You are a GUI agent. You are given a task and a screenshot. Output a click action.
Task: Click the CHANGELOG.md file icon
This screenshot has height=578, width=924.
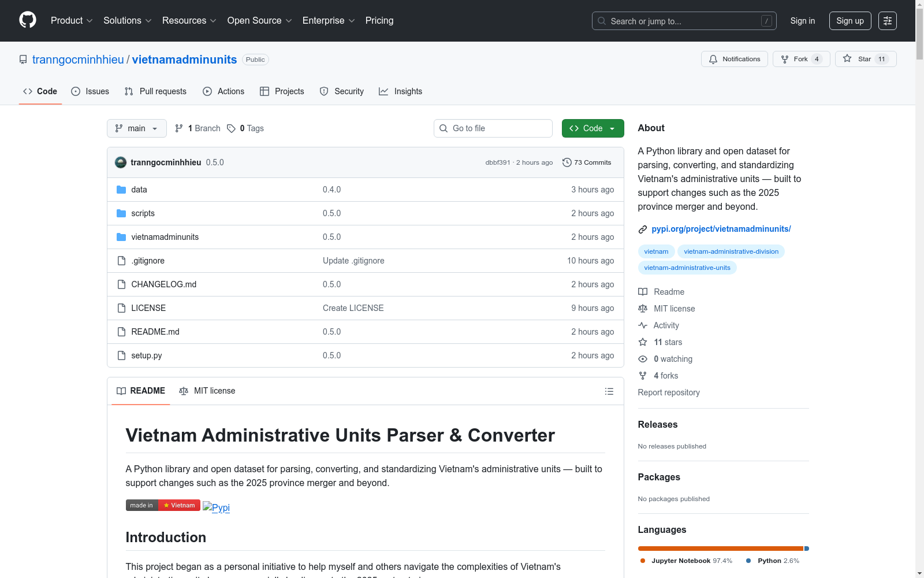(x=121, y=284)
